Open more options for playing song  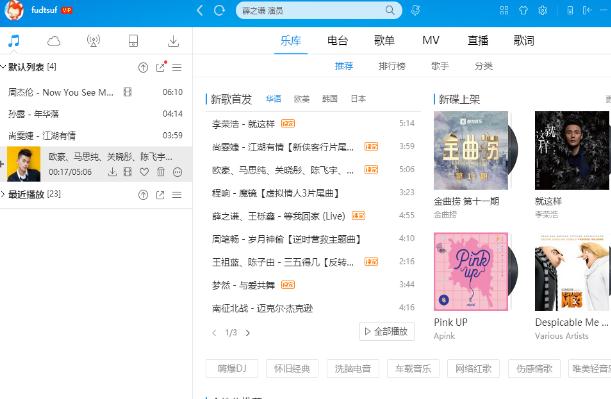pos(177,171)
